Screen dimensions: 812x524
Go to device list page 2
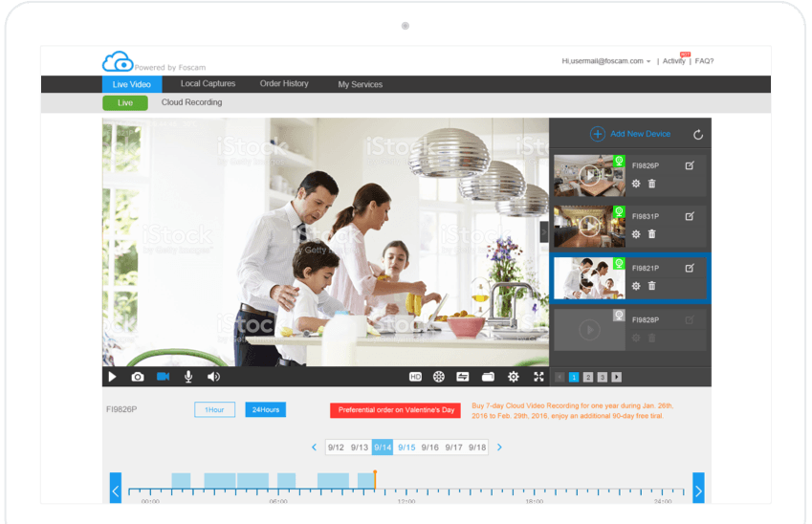point(588,377)
